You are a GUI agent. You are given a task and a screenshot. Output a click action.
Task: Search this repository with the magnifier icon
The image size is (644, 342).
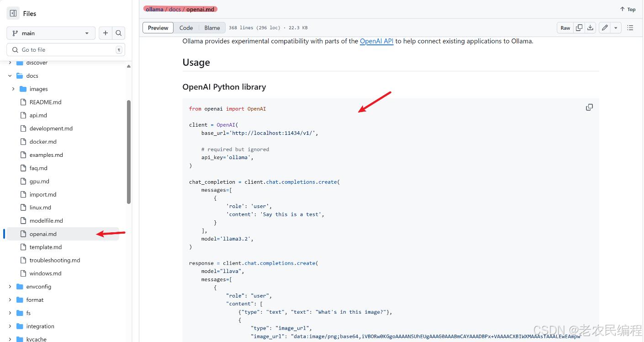(x=118, y=33)
